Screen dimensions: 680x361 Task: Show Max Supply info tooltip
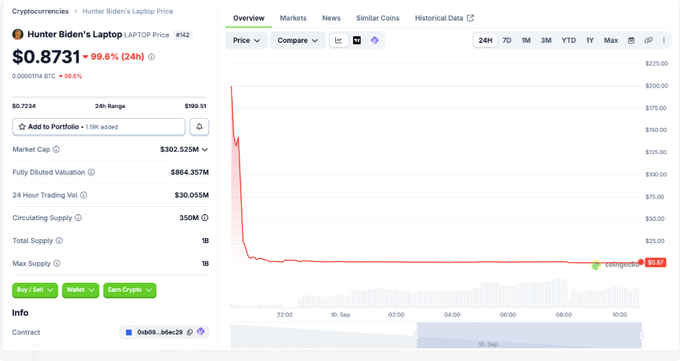[x=57, y=263]
